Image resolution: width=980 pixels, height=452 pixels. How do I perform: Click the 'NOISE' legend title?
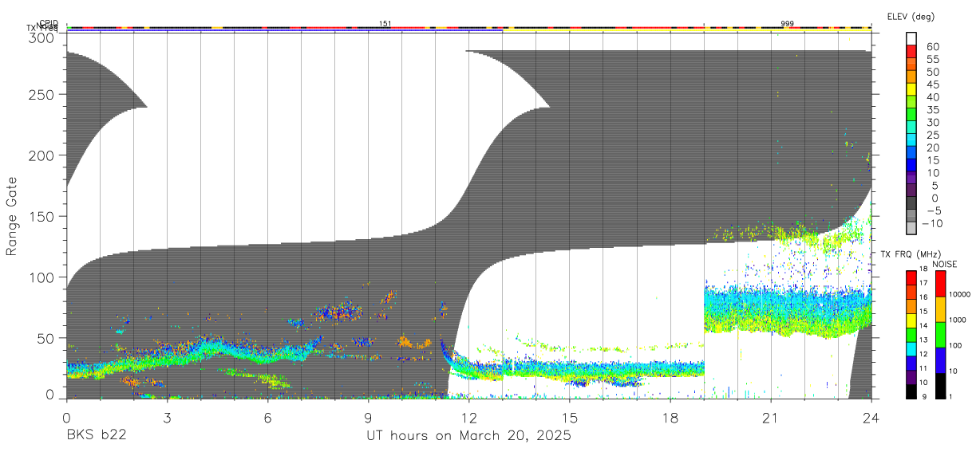[946, 264]
